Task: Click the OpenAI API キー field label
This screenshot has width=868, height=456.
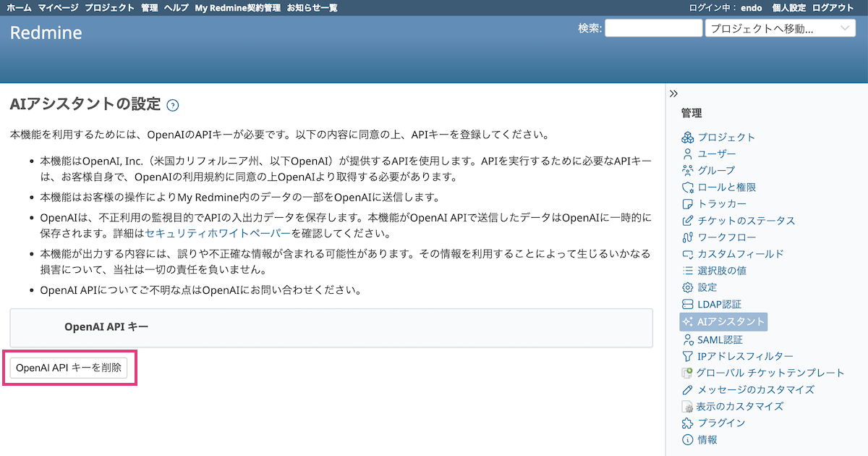Action: click(106, 326)
